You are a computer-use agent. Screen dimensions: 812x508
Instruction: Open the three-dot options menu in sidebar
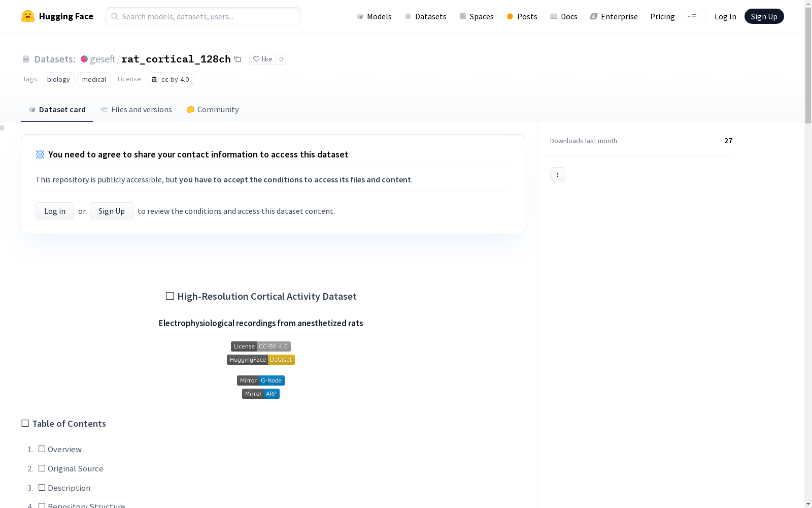(558, 175)
